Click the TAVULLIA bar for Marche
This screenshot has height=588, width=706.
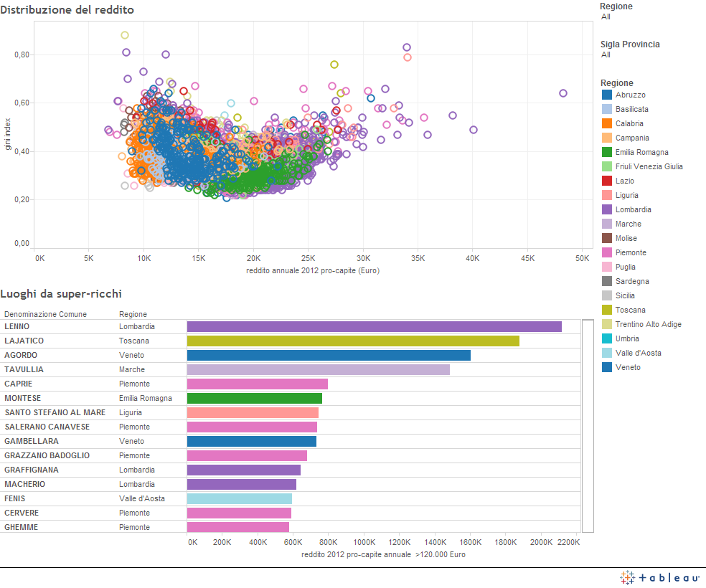pos(318,369)
